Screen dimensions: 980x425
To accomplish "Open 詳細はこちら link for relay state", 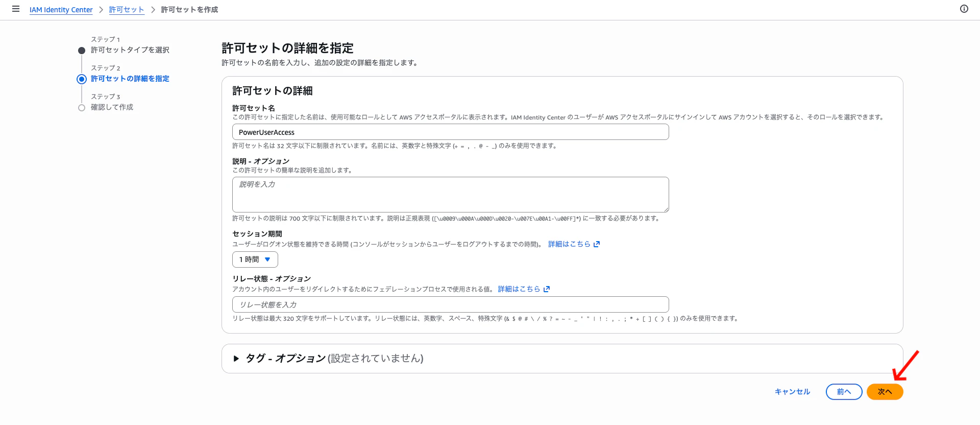I will [519, 289].
